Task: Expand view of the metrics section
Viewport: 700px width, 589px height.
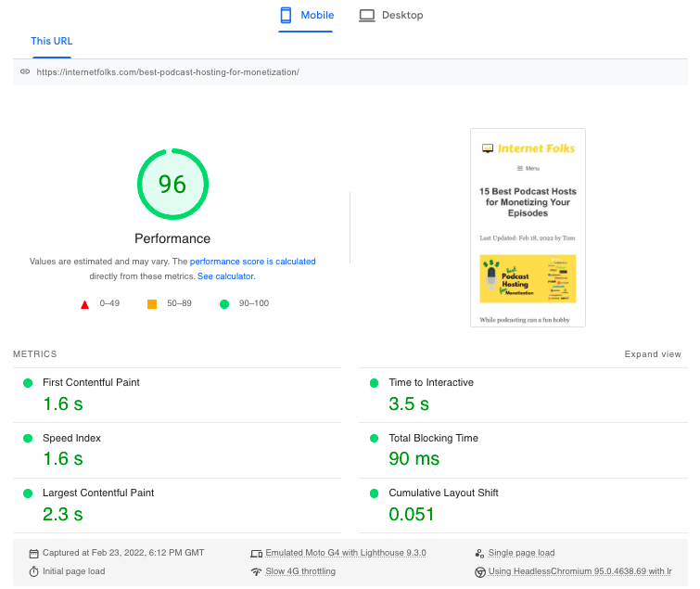Action: coord(653,354)
